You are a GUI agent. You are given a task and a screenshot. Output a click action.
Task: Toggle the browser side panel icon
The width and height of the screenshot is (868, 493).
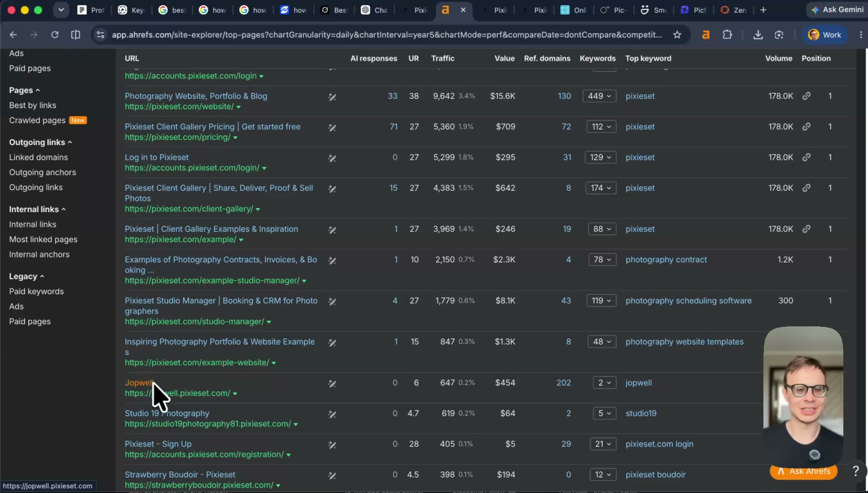coord(76,35)
